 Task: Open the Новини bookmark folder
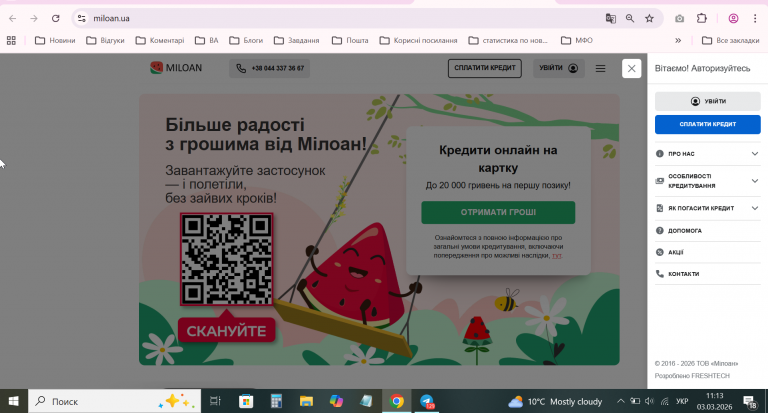(55, 41)
